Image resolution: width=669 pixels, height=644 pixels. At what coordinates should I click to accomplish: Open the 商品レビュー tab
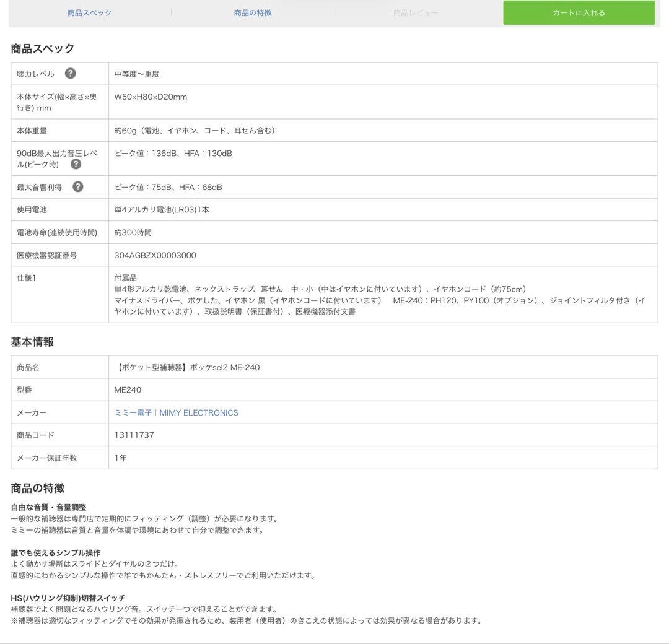(416, 12)
